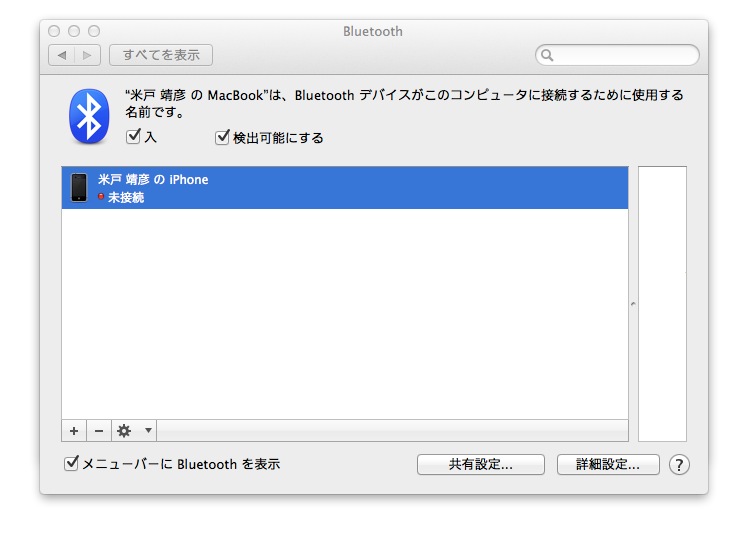Go back with the left arrow button
Image resolution: width=748 pixels, height=554 pixels.
[62, 55]
